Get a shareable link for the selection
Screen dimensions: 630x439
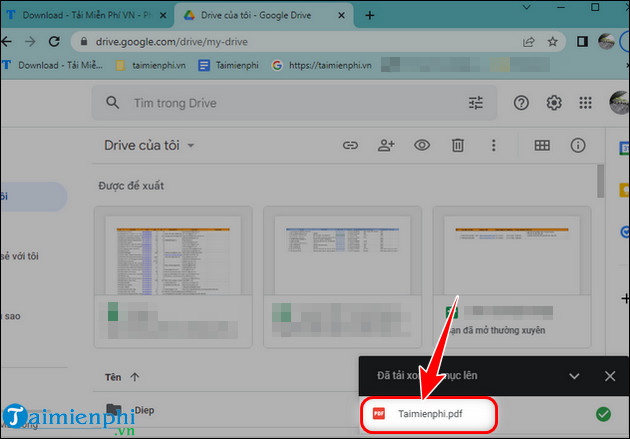pos(350,145)
